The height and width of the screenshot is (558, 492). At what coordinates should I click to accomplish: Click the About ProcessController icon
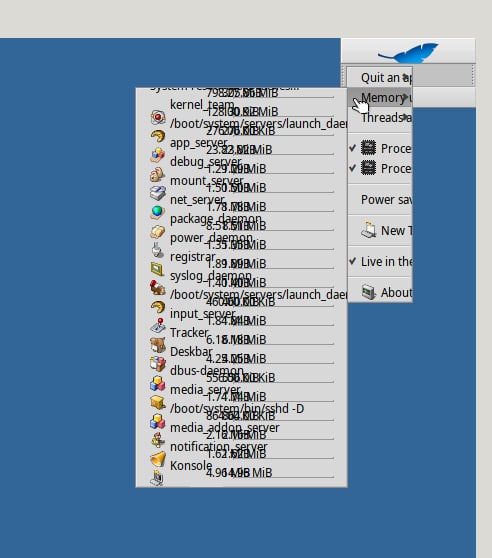[369, 292]
